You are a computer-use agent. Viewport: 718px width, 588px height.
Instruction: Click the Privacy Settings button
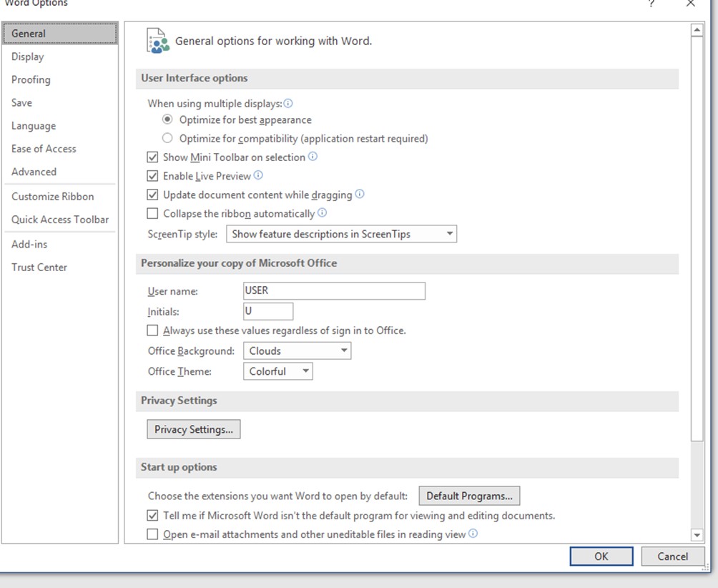pos(194,429)
